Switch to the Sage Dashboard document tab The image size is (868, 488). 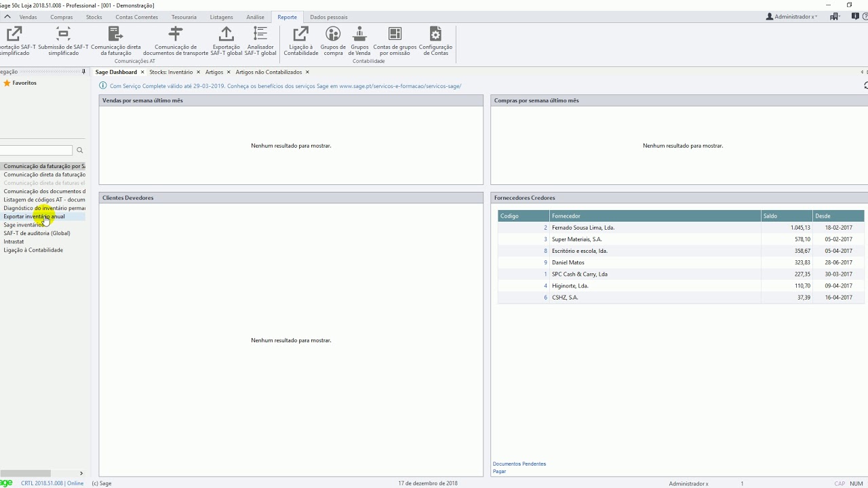116,72
